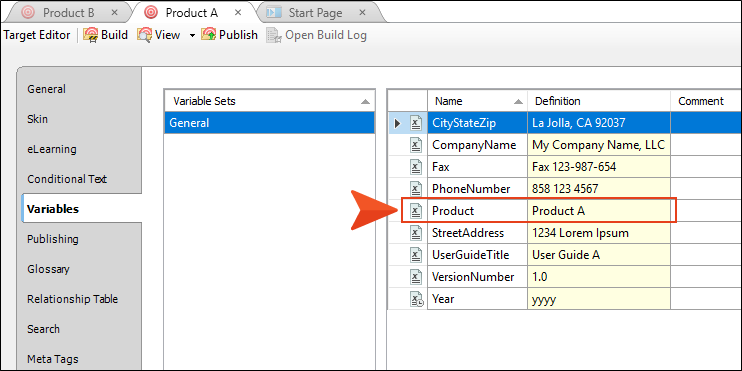Close the Product A tab
Viewport: 742px width, 371px height.
(x=238, y=13)
